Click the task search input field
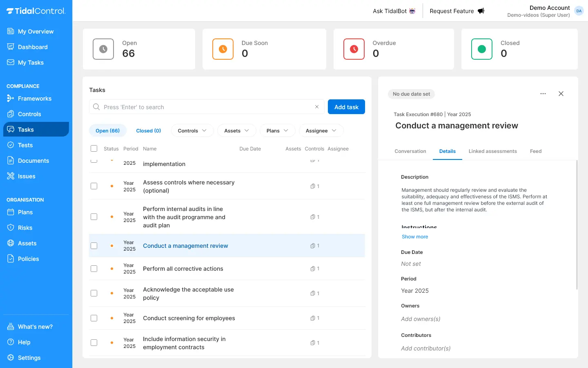 (x=204, y=107)
